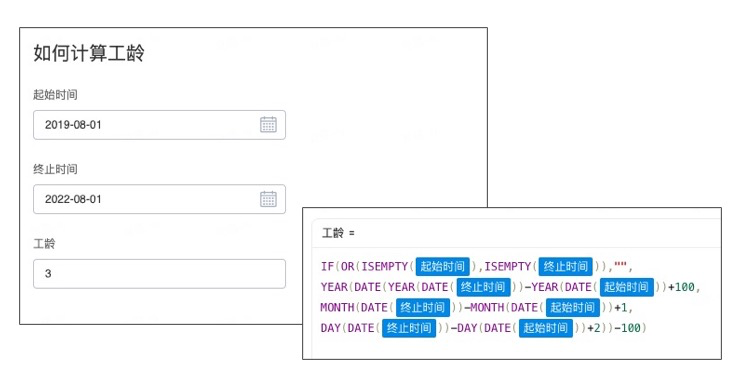Image resolution: width=741 pixels, height=389 pixels.
Task: Open the calendar picker for 起始时间
Action: pos(268,125)
